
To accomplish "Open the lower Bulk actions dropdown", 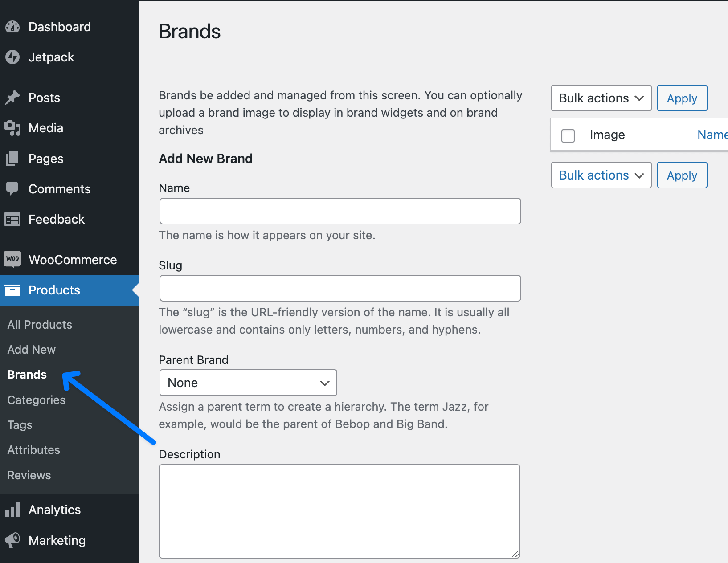I will coord(601,175).
